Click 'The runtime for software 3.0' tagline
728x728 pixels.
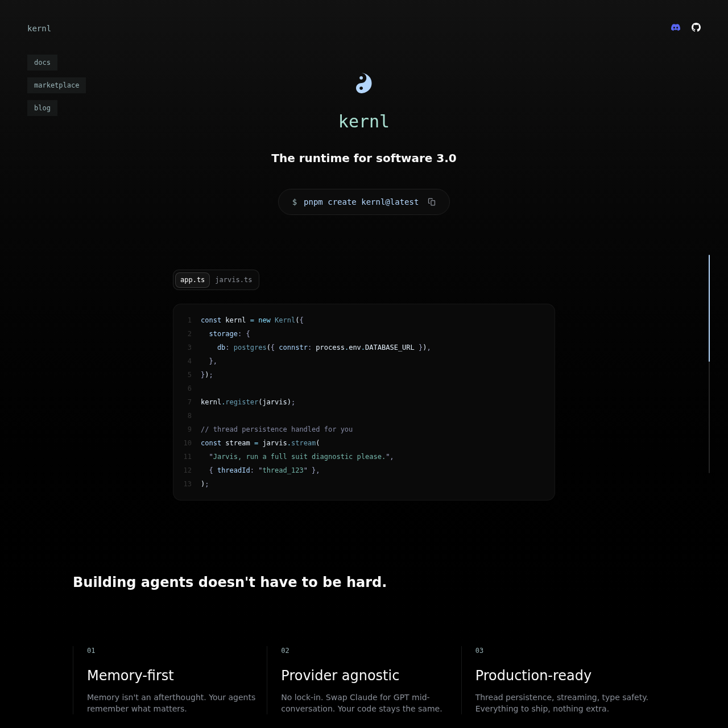point(364,158)
